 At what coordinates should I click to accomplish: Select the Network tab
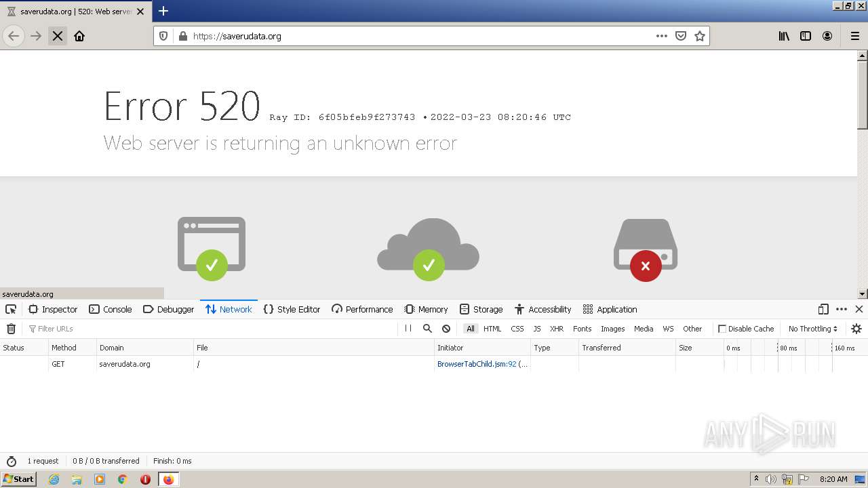point(229,309)
